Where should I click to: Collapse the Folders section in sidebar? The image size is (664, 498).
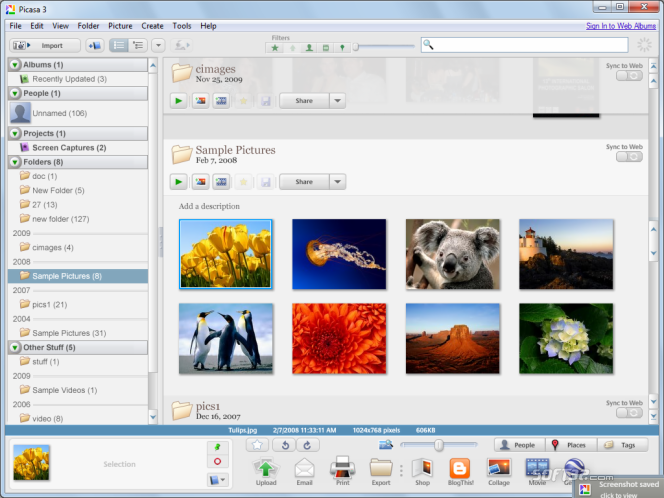pyautogui.click(x=15, y=162)
